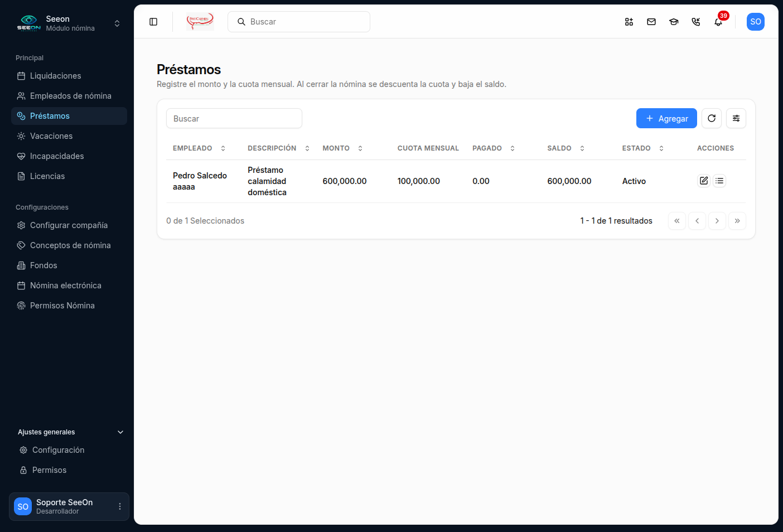The width and height of the screenshot is (783, 532).
Task: Open the table filter settings icon
Action: [x=736, y=118]
